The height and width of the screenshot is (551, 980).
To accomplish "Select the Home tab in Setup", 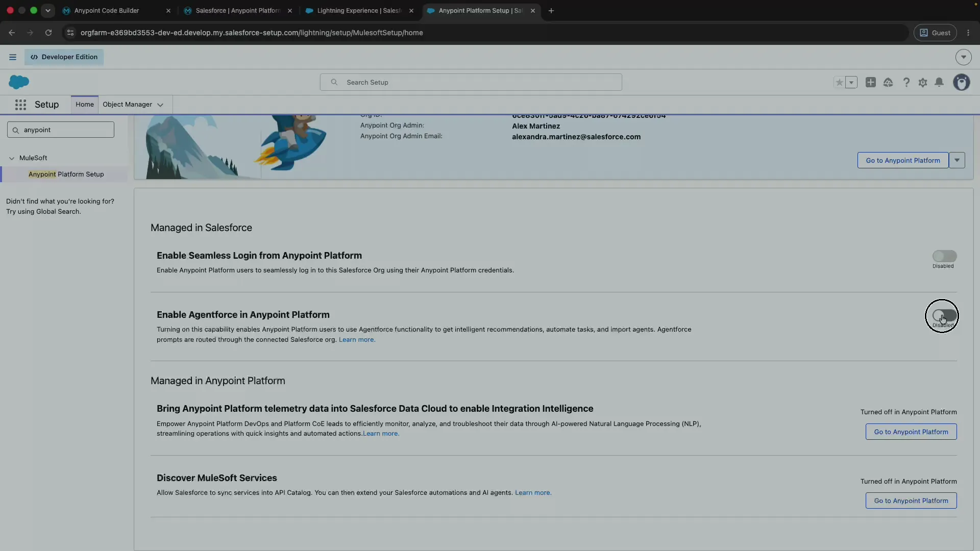I will point(85,105).
